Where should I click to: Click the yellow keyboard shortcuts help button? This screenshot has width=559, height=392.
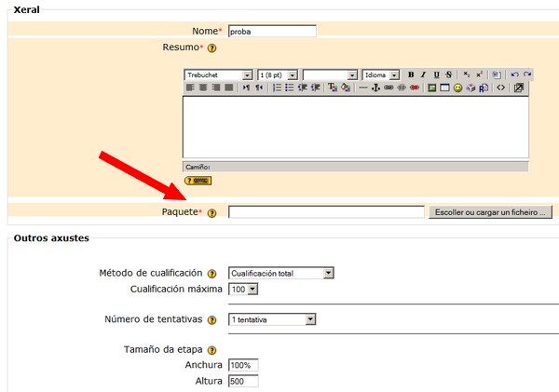point(198,181)
